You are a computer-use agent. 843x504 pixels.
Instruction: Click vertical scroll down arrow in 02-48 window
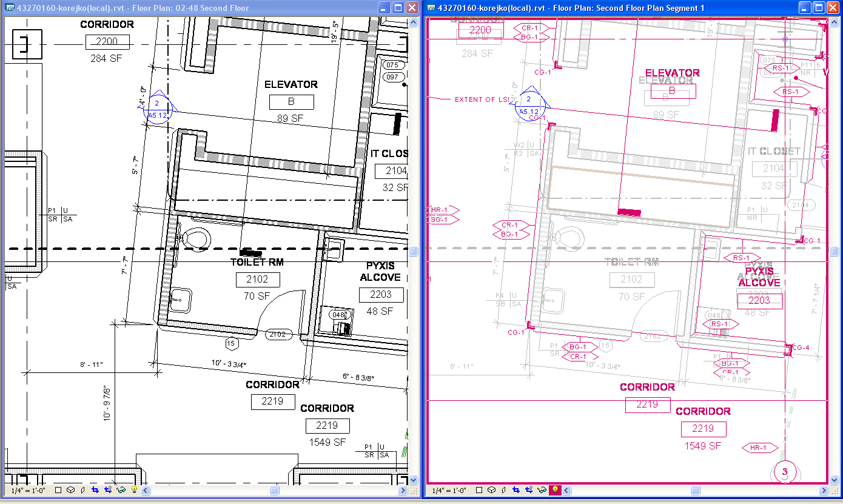click(x=414, y=480)
